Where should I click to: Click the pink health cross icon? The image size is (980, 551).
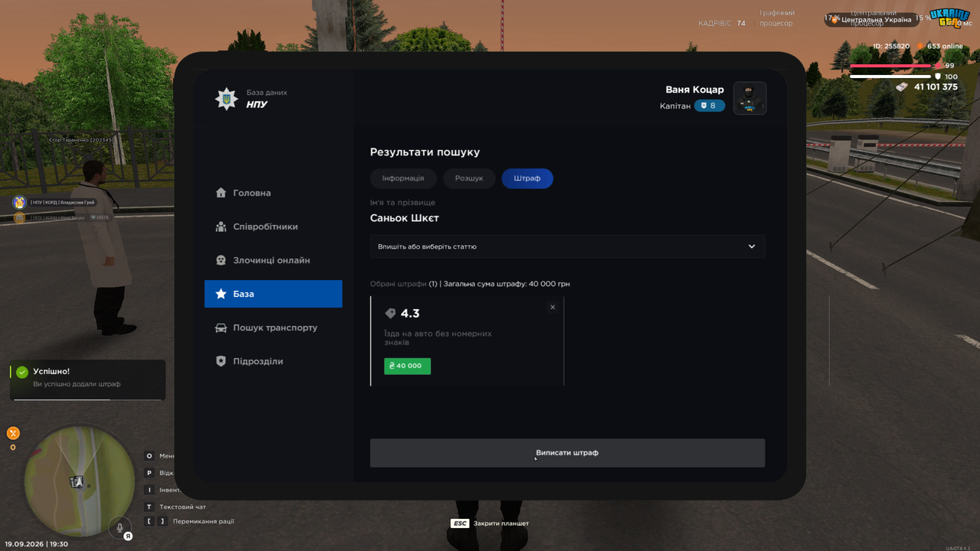(939, 66)
